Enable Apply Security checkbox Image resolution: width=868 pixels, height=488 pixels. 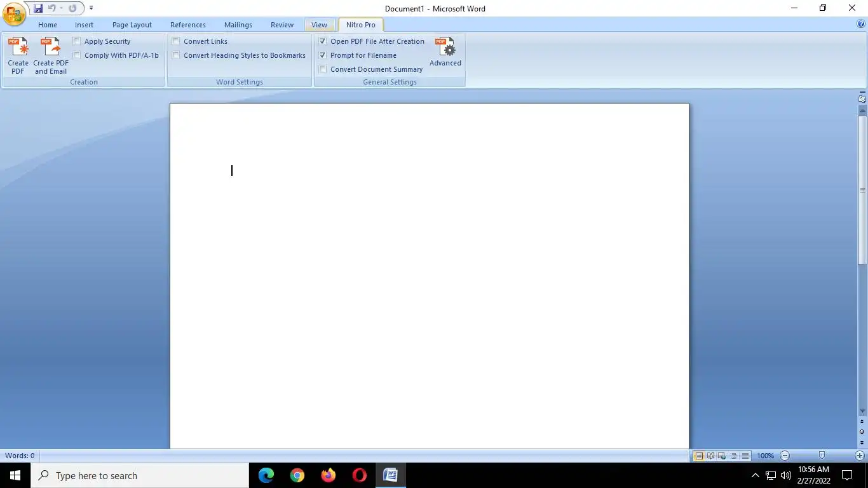tap(77, 41)
